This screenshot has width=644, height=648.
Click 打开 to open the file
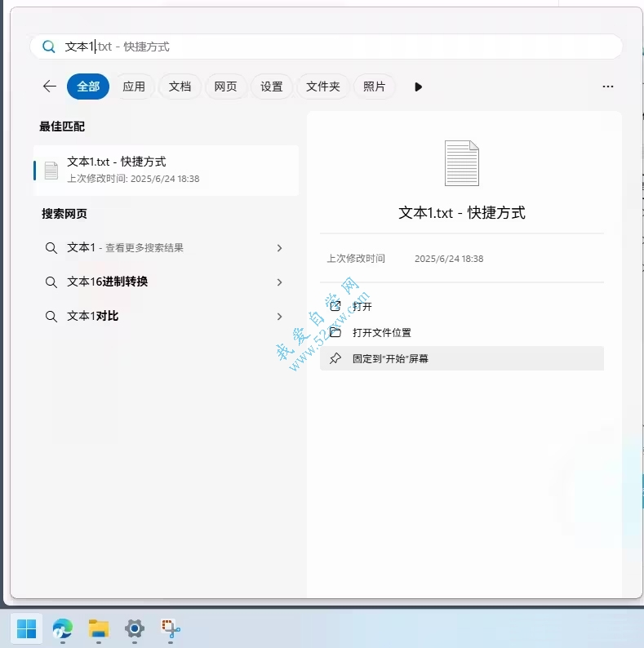pyautogui.click(x=362, y=307)
